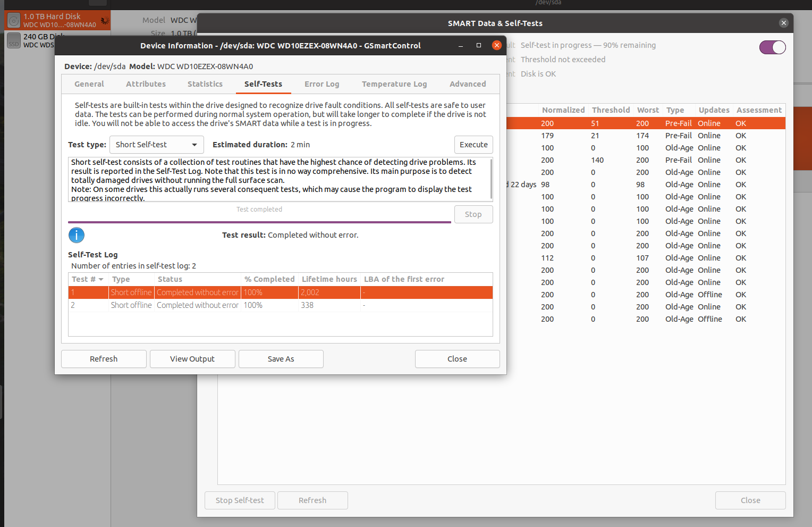Maximize the GSmartControl Device Information window

[x=479, y=46]
